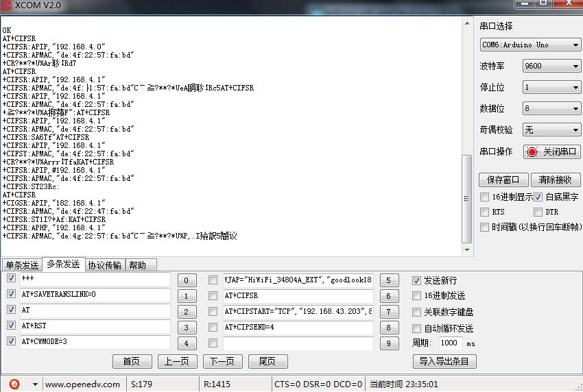The width and height of the screenshot is (583, 392).
Task: Enable the RTS checkbox
Action: [x=484, y=212]
